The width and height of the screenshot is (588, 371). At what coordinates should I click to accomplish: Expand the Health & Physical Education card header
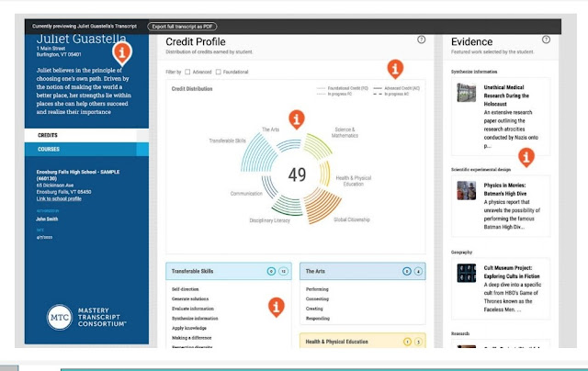363,342
